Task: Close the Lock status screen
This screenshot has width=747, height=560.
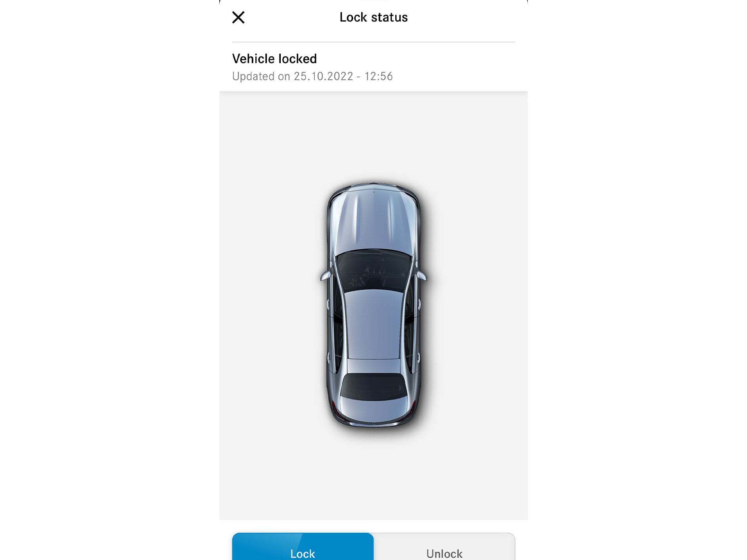Action: tap(238, 17)
